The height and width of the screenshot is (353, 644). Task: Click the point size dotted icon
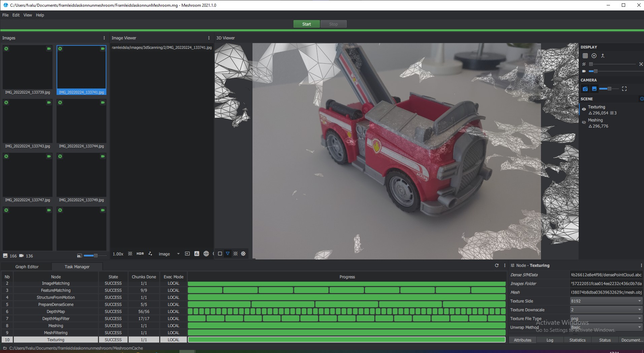(584, 64)
